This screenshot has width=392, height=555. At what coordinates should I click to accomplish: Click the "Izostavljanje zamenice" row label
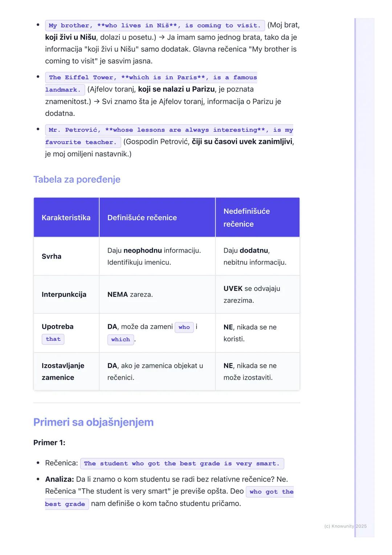63,372
